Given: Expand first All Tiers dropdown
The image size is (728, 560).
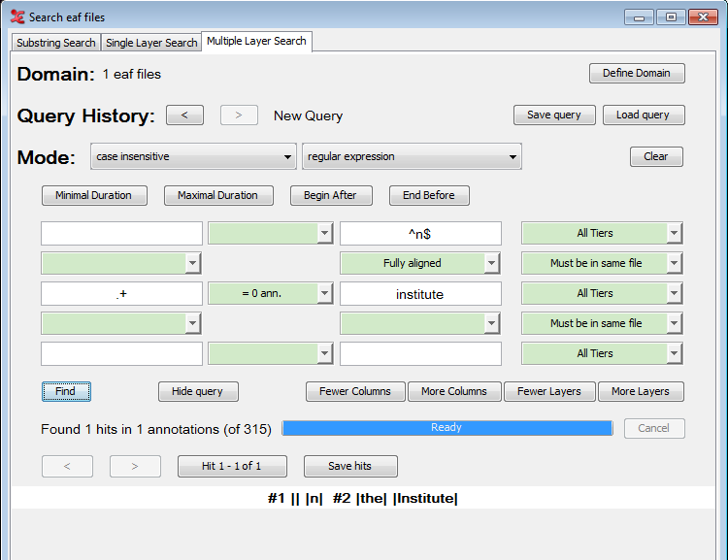Looking at the screenshot, I should pyautogui.click(x=602, y=233).
